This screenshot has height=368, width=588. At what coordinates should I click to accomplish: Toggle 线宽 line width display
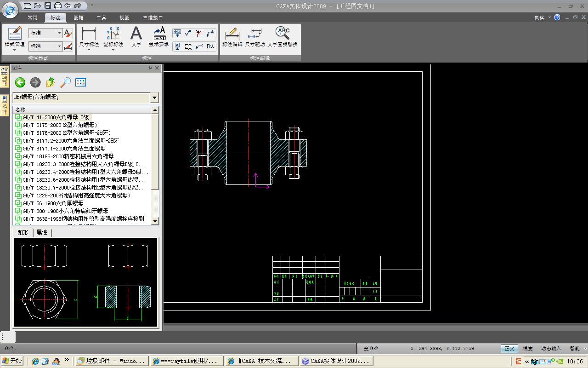528,349
